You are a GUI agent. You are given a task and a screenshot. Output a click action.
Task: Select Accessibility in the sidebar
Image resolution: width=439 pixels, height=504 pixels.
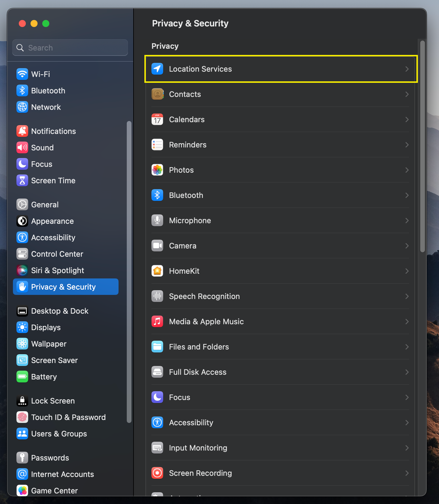pos(66,237)
